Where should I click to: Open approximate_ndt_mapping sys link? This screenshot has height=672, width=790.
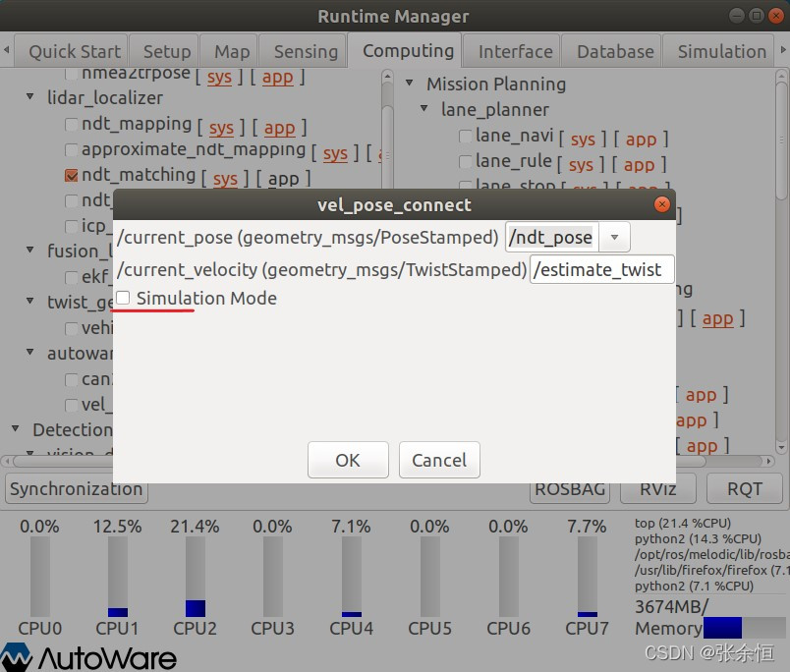pos(335,153)
